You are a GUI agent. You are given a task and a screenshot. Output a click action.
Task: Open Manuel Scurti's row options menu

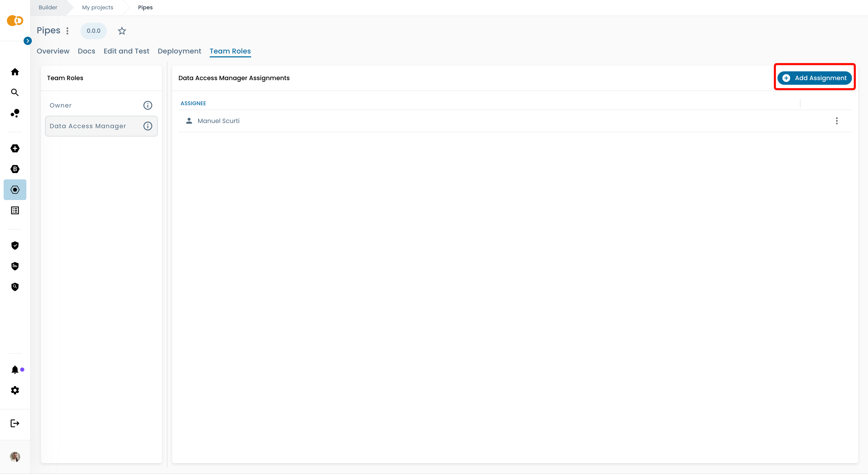[837, 121]
